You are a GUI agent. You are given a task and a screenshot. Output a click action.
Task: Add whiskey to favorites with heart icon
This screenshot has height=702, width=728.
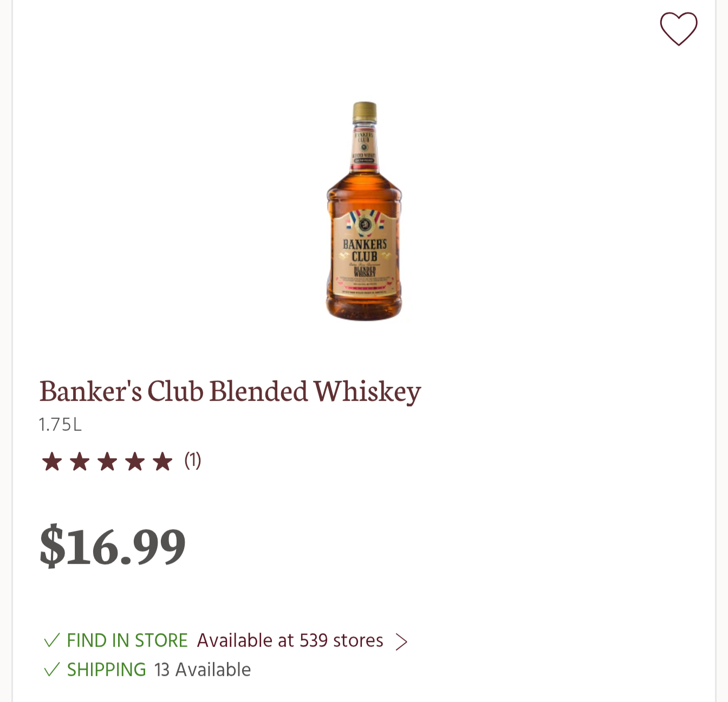pyautogui.click(x=679, y=29)
